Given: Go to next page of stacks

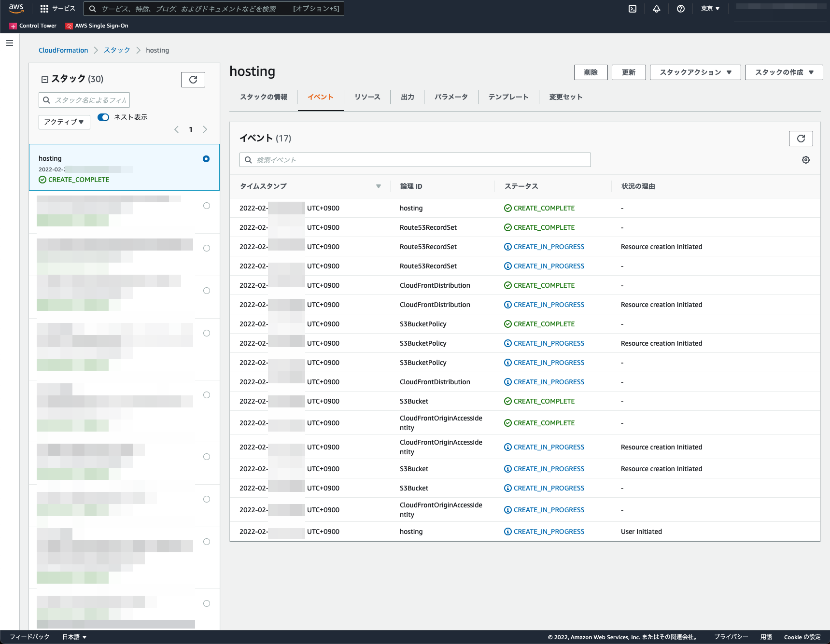Looking at the screenshot, I should (x=205, y=129).
